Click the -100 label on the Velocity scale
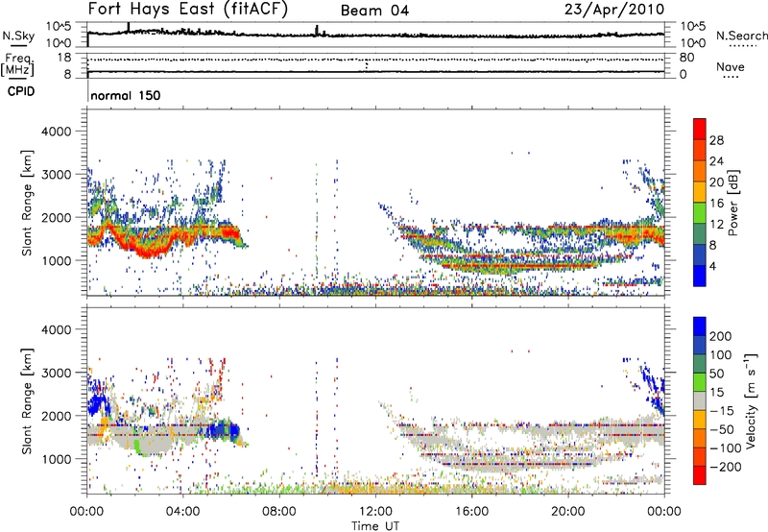Screen dimensions: 768x532 click(x=724, y=448)
